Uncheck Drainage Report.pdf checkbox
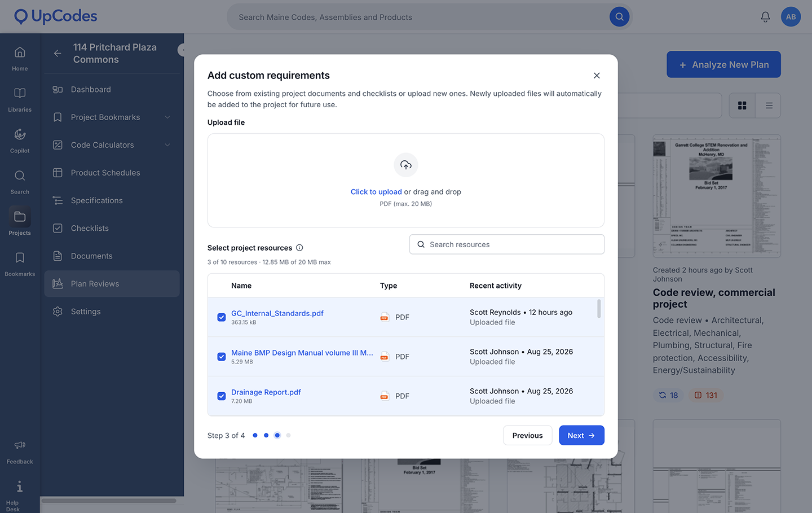This screenshot has width=812, height=513. [x=222, y=396]
